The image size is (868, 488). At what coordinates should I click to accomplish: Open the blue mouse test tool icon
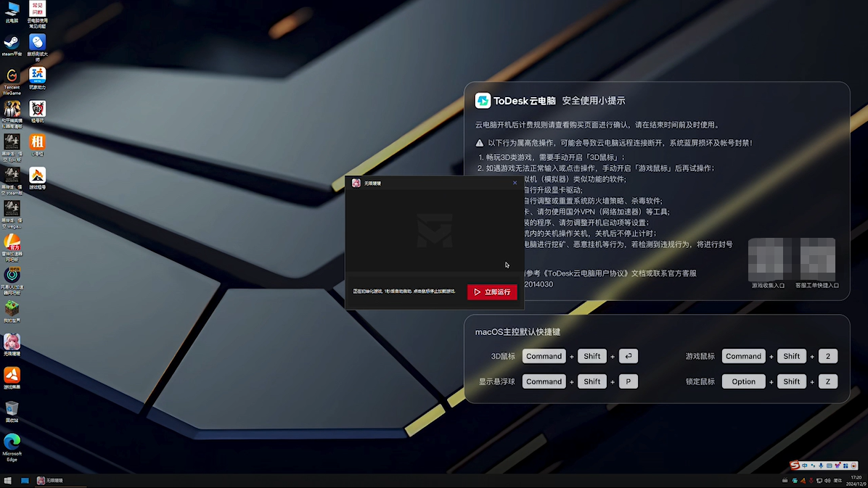coord(37,48)
